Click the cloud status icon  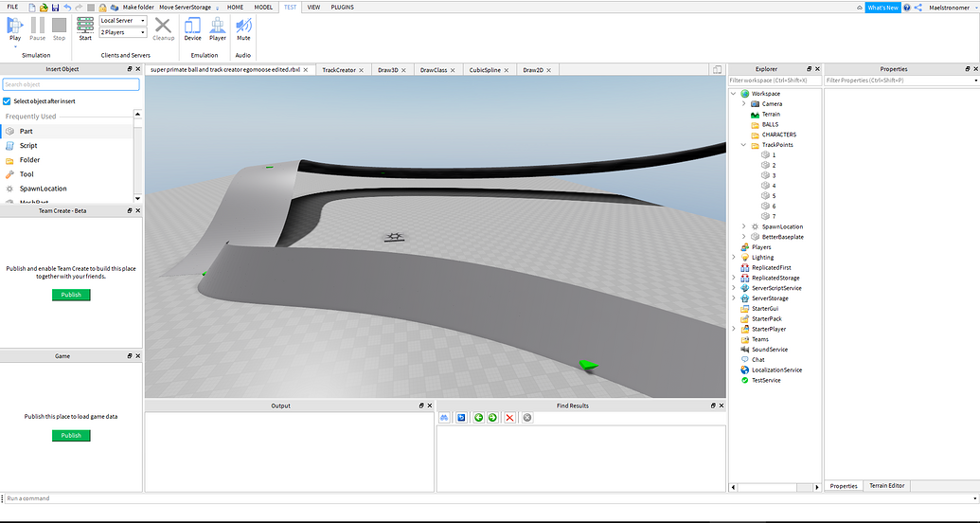click(x=860, y=8)
